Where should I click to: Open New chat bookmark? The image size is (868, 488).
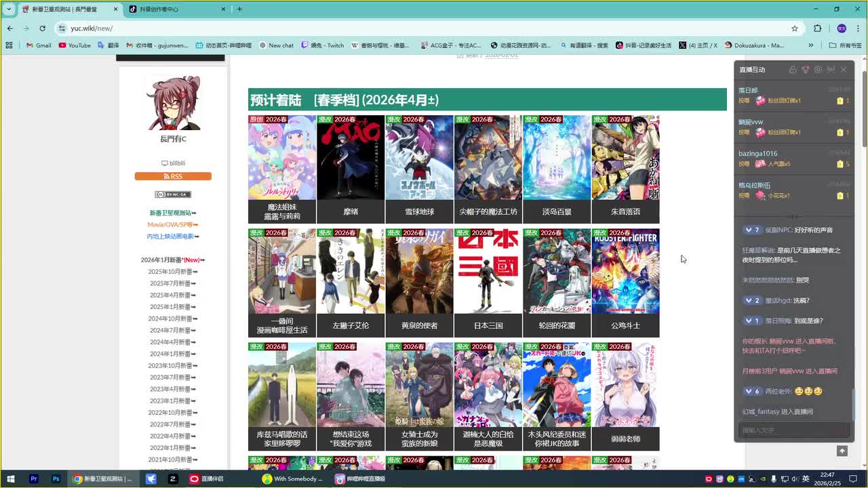(277, 45)
